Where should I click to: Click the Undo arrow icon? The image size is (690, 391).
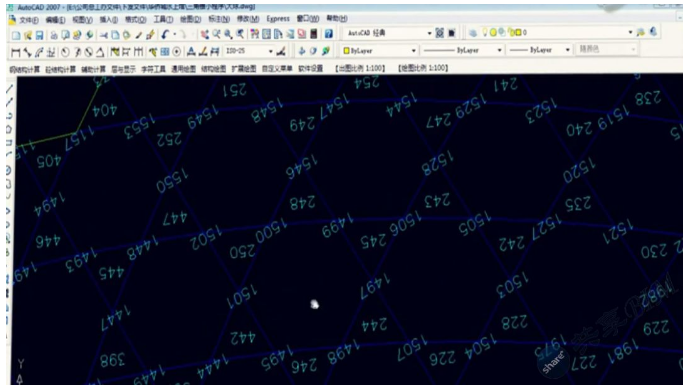(x=165, y=34)
